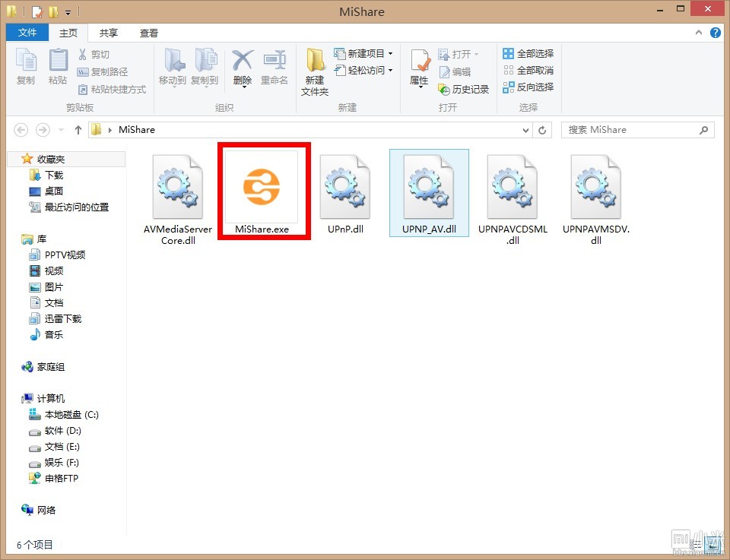This screenshot has height=560, width=730.
Task: Open Help via the question mark icon
Action: pyautogui.click(x=715, y=33)
